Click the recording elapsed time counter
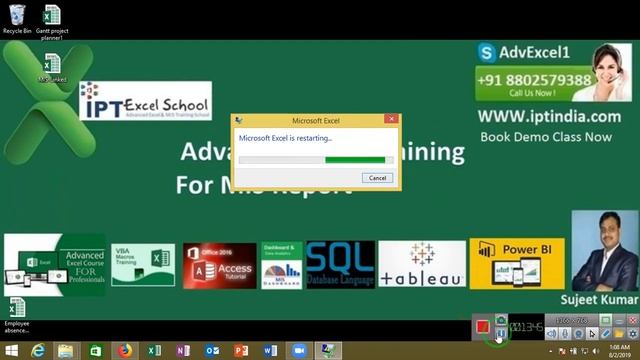The image size is (640, 360). point(527,327)
